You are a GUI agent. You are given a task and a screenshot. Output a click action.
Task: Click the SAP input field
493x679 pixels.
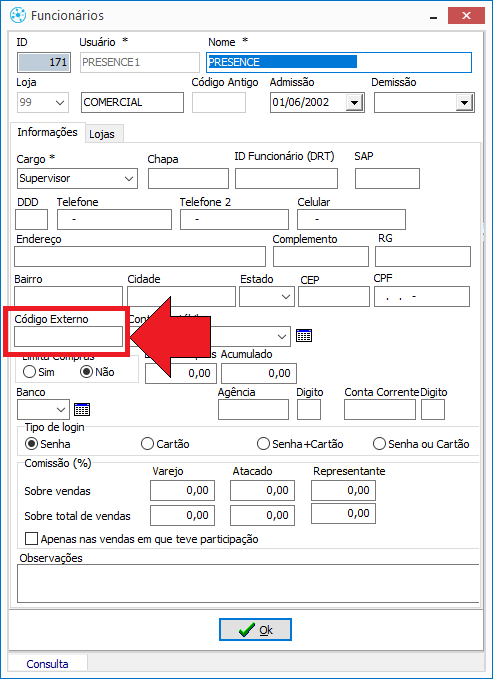tap(387, 178)
